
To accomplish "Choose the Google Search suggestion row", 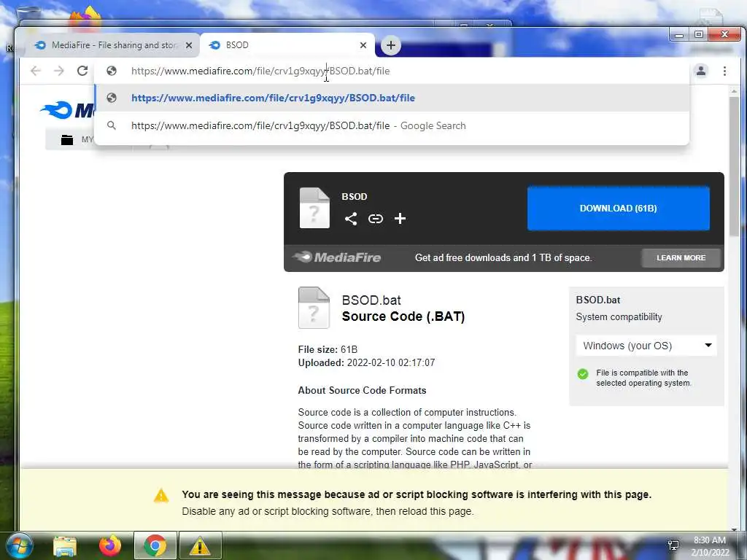I will [392, 125].
